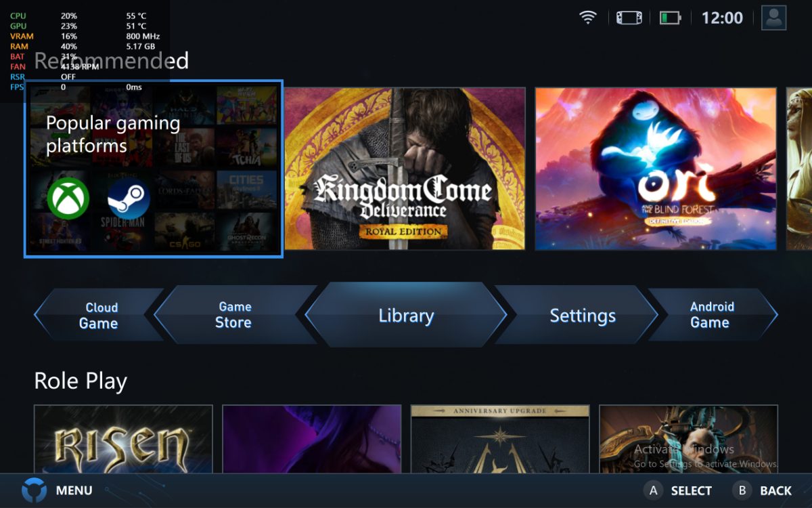Select Kingdom Come Deliverance Royal Edition tile

[405, 169]
